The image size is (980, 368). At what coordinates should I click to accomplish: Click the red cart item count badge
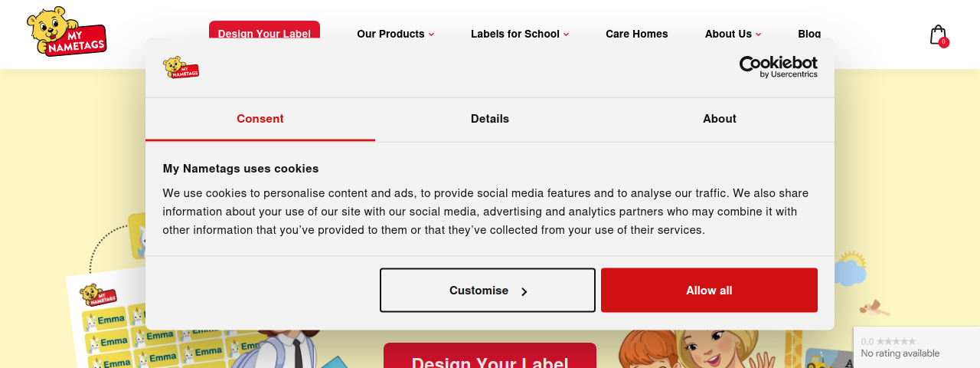click(943, 42)
